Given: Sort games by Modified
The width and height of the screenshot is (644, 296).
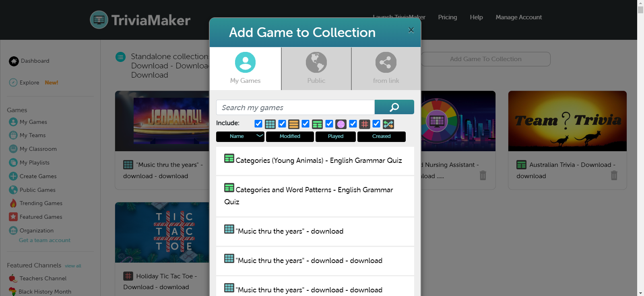Looking at the screenshot, I should 290,136.
